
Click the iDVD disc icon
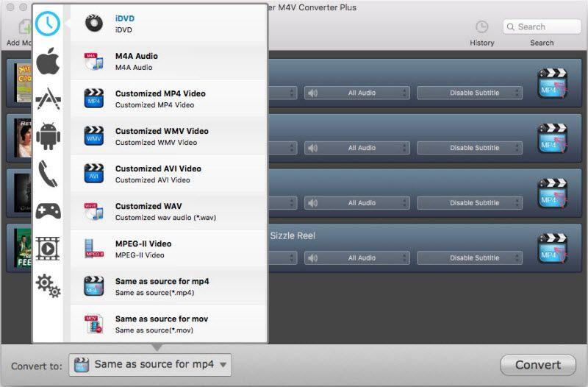click(94, 24)
